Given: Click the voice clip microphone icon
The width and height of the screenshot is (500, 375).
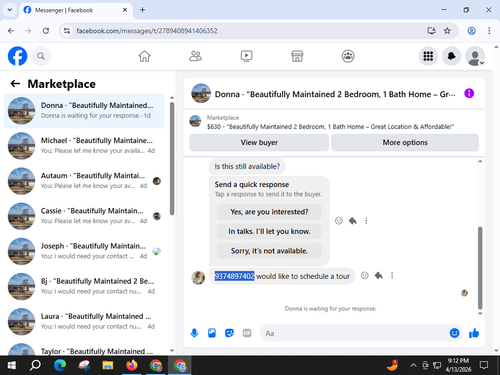Looking at the screenshot, I should point(194,333).
